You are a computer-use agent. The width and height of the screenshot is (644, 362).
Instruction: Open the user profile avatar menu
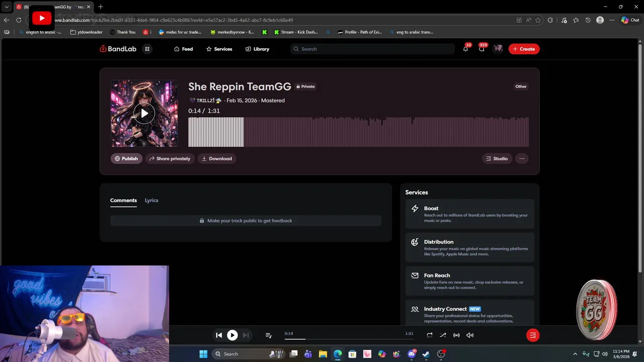498,49
